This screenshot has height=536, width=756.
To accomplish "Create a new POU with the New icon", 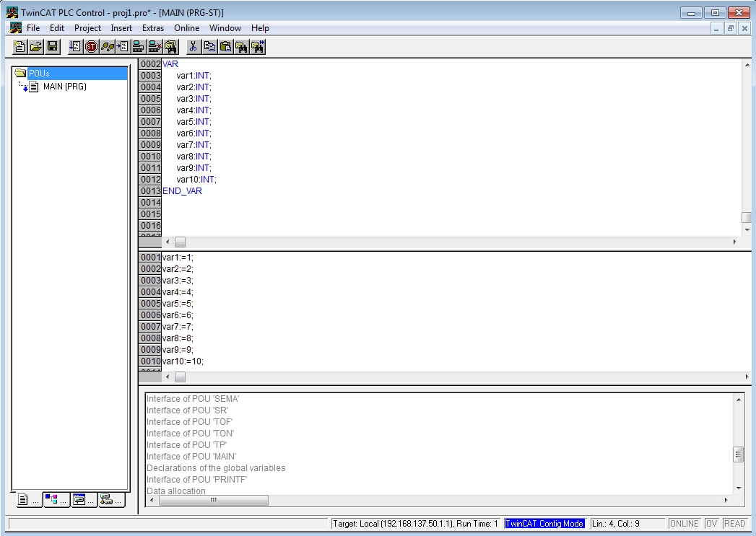I will tap(19, 46).
